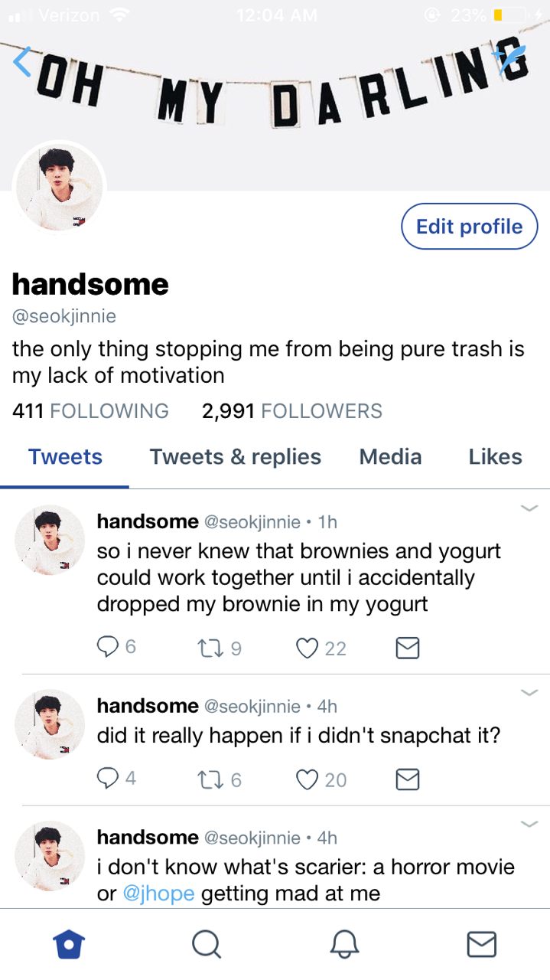Open the @jhope mention link

tap(158, 893)
